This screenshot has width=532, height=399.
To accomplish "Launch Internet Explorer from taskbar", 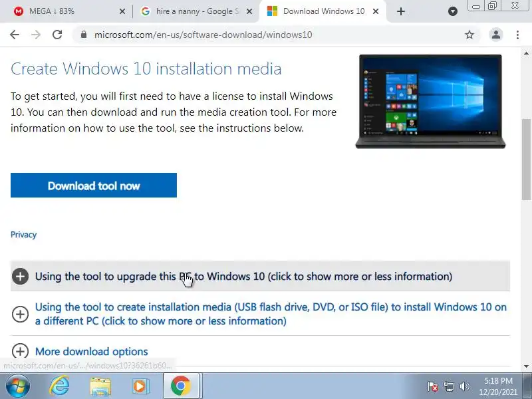I will point(59,386).
